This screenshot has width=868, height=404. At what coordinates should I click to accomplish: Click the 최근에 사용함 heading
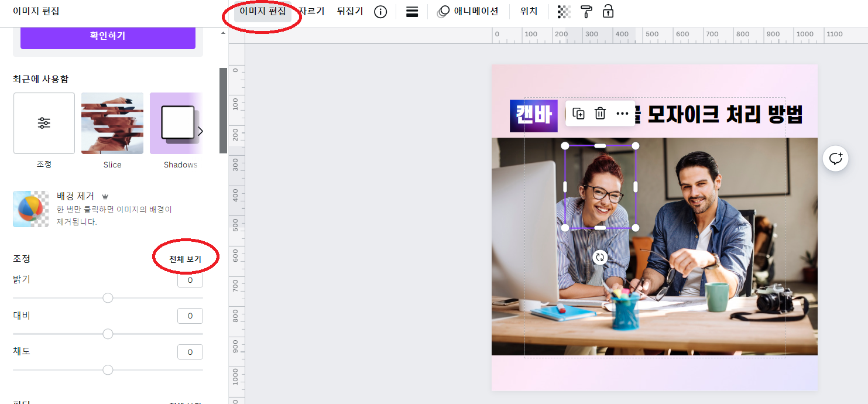point(40,79)
